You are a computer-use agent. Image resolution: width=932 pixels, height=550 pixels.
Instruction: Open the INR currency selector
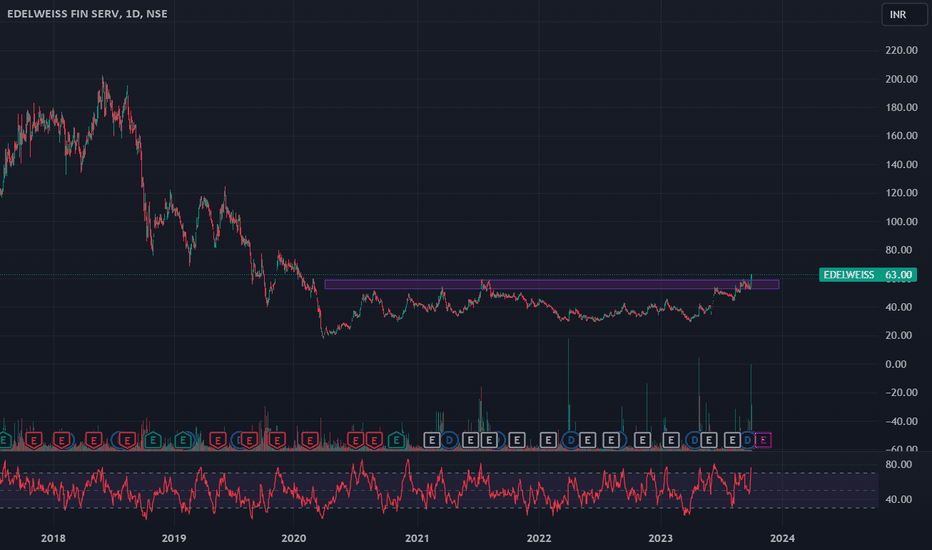click(904, 14)
